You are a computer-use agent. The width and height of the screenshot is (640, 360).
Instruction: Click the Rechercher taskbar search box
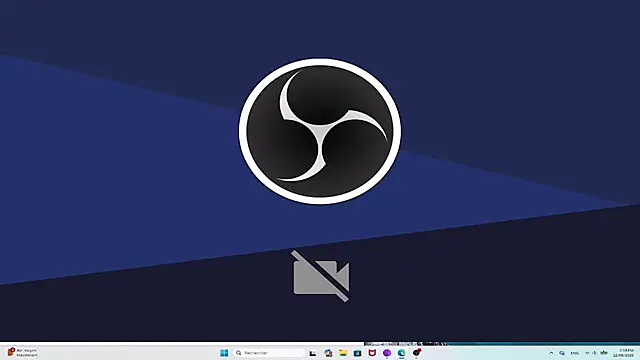click(x=269, y=353)
